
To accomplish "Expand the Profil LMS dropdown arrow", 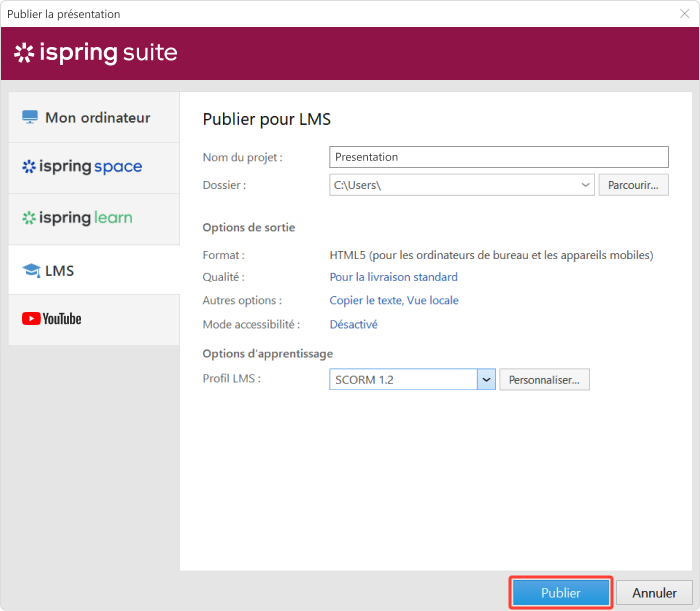I will pos(486,379).
